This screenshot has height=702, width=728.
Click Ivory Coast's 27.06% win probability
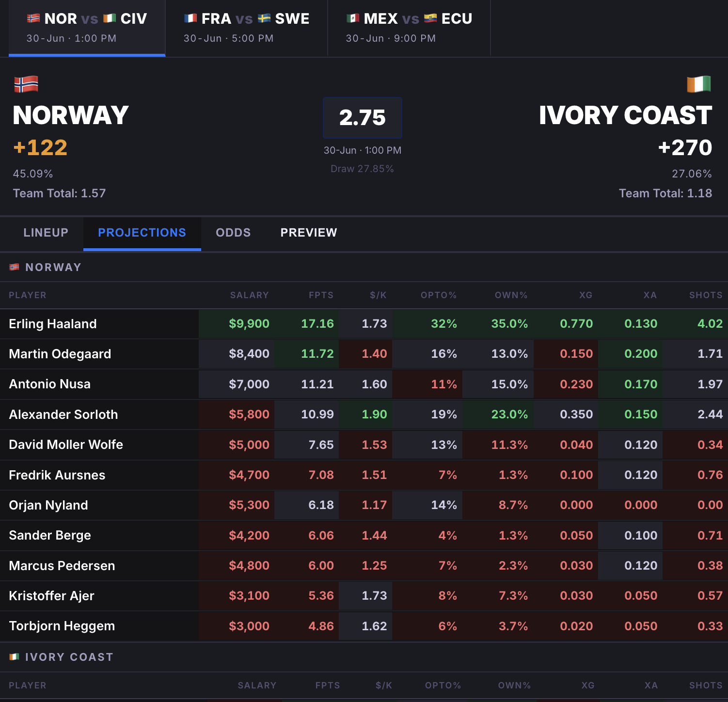[692, 174]
